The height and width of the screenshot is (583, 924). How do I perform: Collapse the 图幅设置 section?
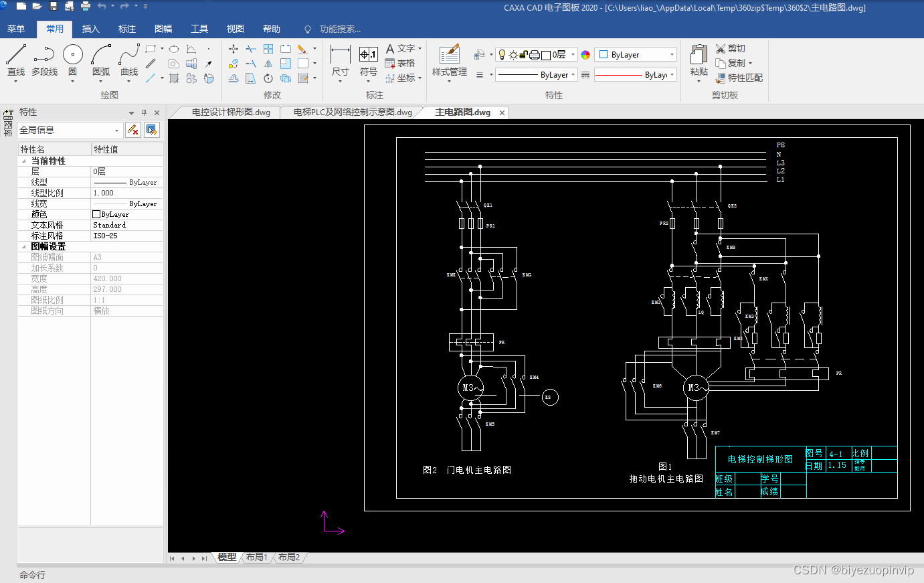(24, 246)
